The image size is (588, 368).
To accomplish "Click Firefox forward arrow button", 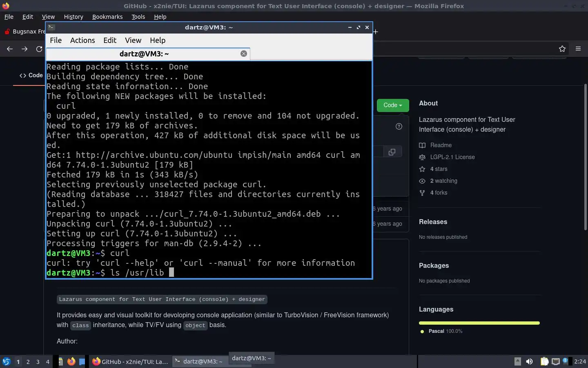I will [x=24, y=49].
